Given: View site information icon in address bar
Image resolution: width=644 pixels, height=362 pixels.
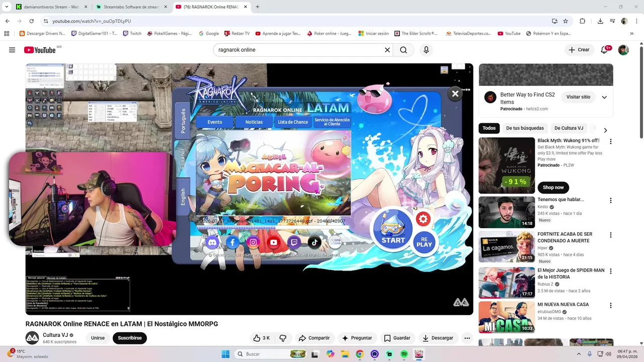Looking at the screenshot, I should [46, 21].
